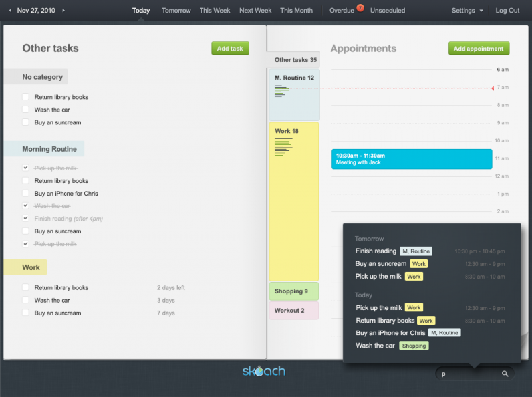Select the yellow Work 18 category block
Image resolution: width=532 pixels, height=397 pixels.
(x=294, y=201)
